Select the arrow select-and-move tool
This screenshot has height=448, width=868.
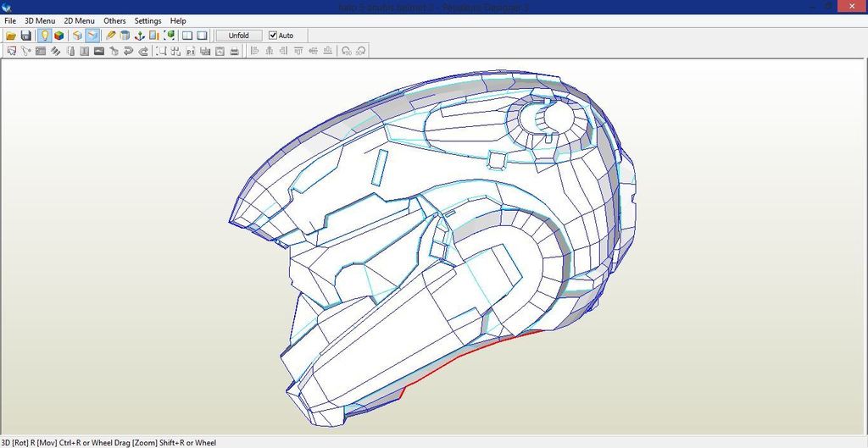[11, 52]
